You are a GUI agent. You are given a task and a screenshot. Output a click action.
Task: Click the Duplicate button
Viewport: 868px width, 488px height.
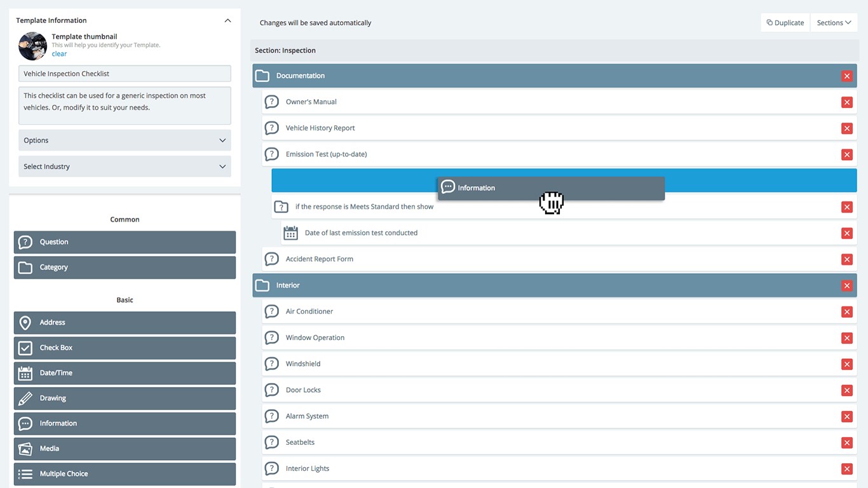click(x=785, y=23)
